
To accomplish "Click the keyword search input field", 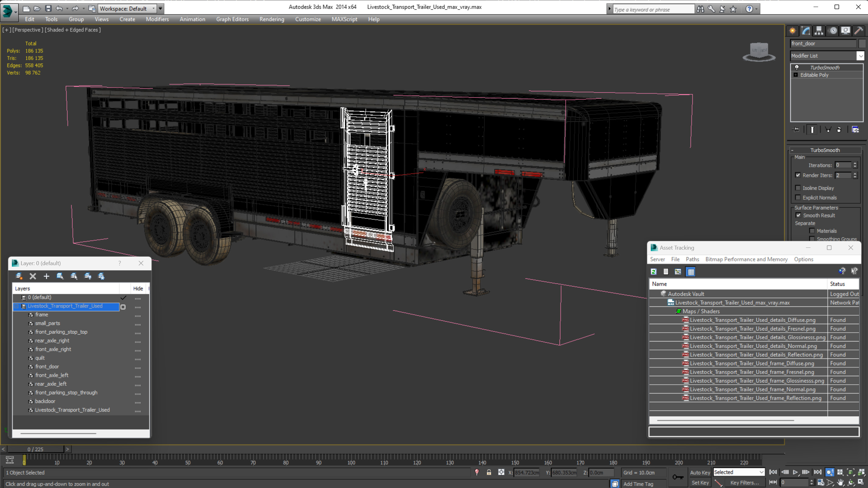I will pos(654,9).
